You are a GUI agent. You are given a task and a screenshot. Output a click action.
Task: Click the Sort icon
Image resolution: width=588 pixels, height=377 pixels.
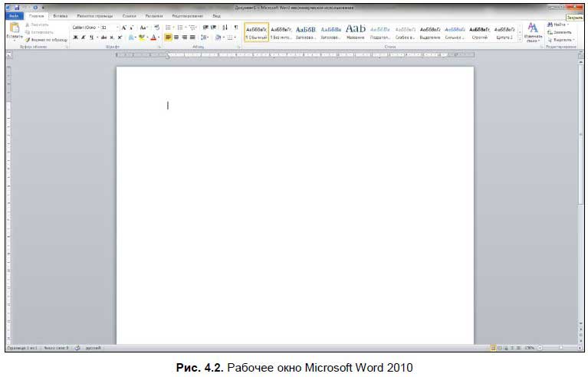click(x=225, y=28)
